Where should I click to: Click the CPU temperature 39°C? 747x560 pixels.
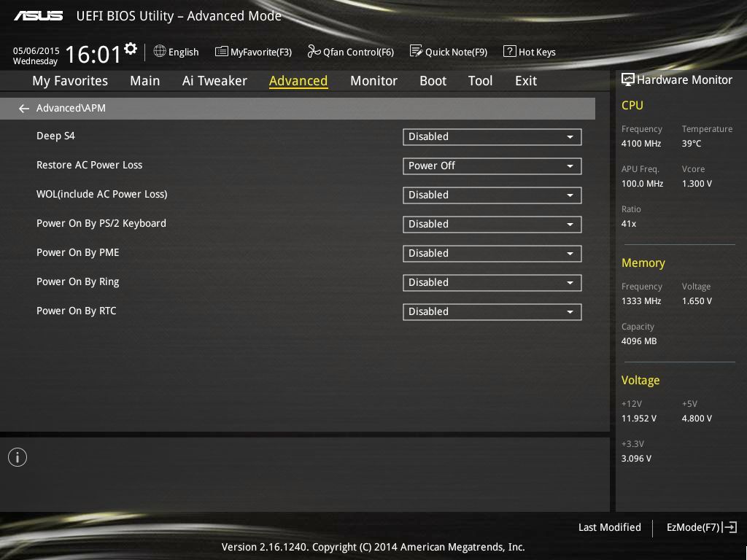coord(692,144)
